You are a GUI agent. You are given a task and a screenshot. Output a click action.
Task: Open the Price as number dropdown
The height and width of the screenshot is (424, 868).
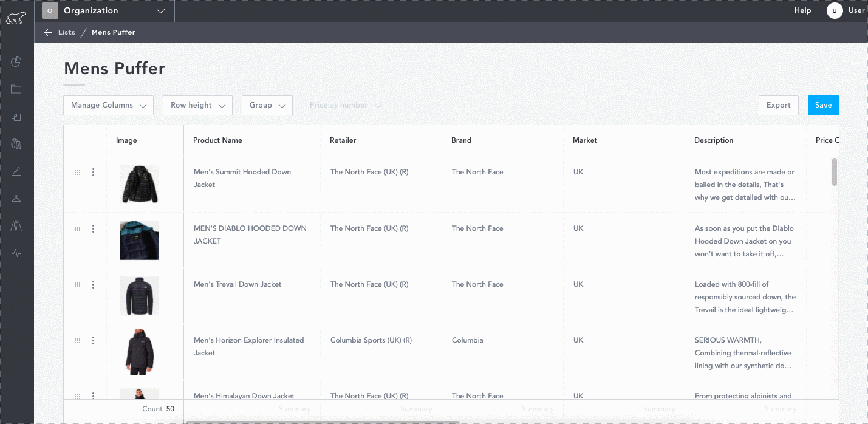pos(346,105)
